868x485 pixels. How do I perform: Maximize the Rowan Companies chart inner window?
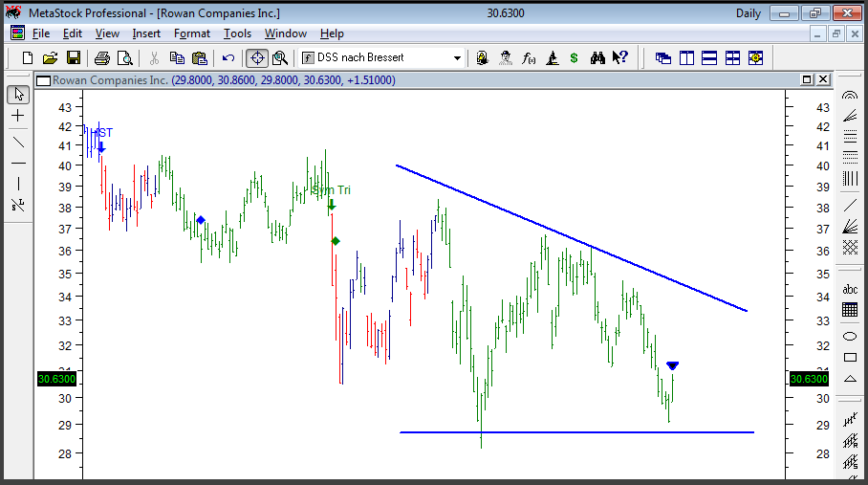point(807,79)
